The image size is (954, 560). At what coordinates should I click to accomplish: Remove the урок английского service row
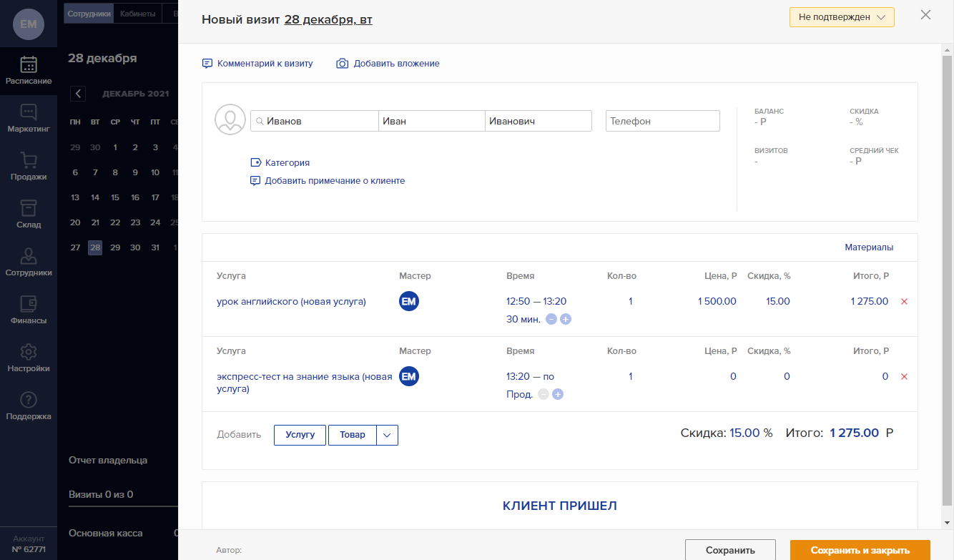[x=904, y=302]
